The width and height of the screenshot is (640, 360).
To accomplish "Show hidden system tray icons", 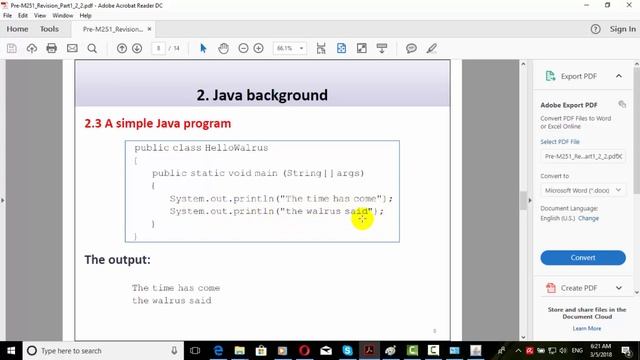I will [x=518, y=350].
